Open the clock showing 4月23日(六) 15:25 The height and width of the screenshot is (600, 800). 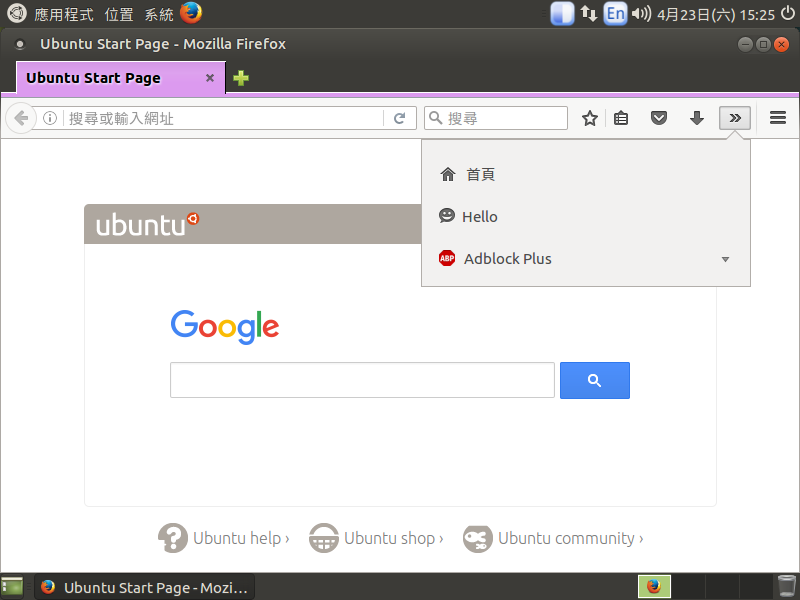(716, 14)
